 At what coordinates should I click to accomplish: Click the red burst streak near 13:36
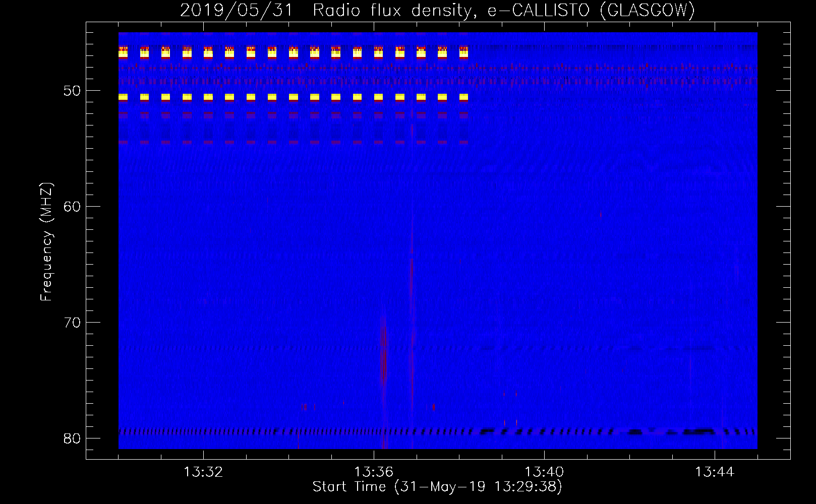[384, 378]
